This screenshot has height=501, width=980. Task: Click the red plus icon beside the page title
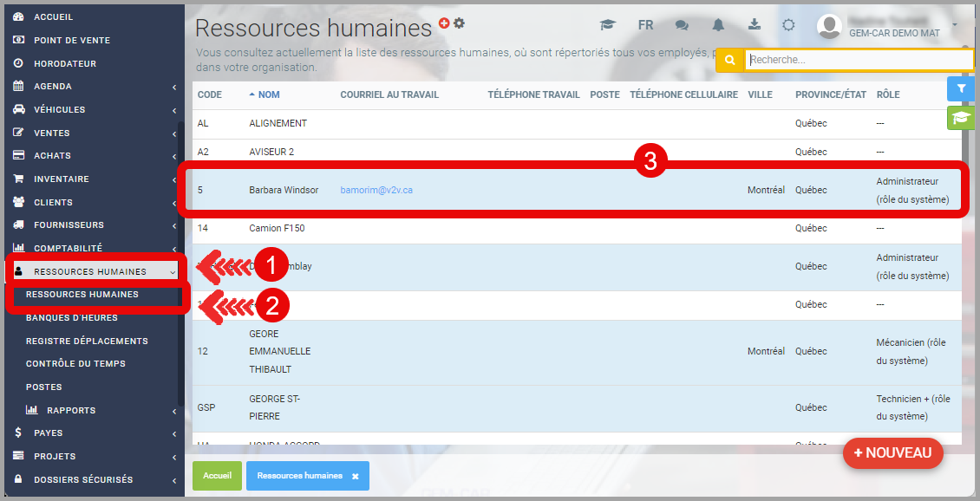444,23
